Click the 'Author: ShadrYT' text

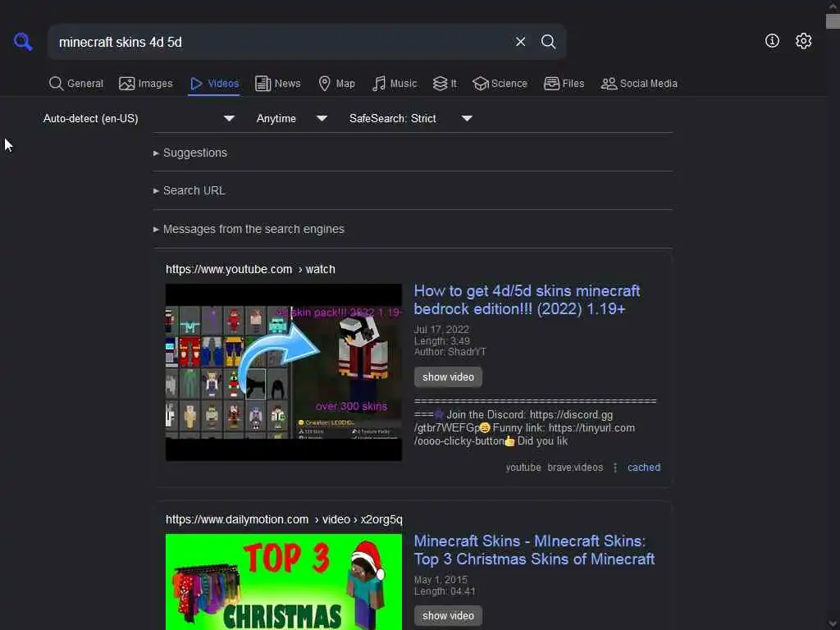(450, 352)
